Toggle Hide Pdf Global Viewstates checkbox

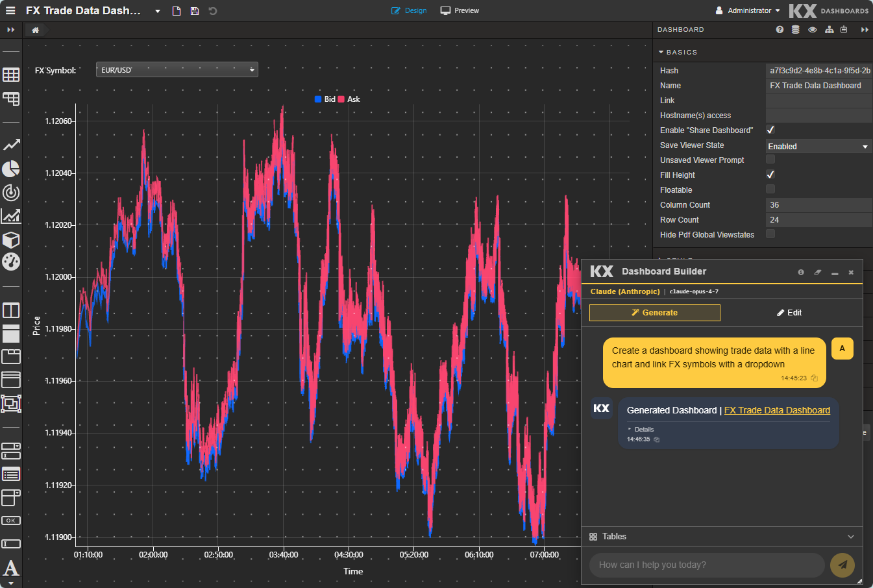770,234
